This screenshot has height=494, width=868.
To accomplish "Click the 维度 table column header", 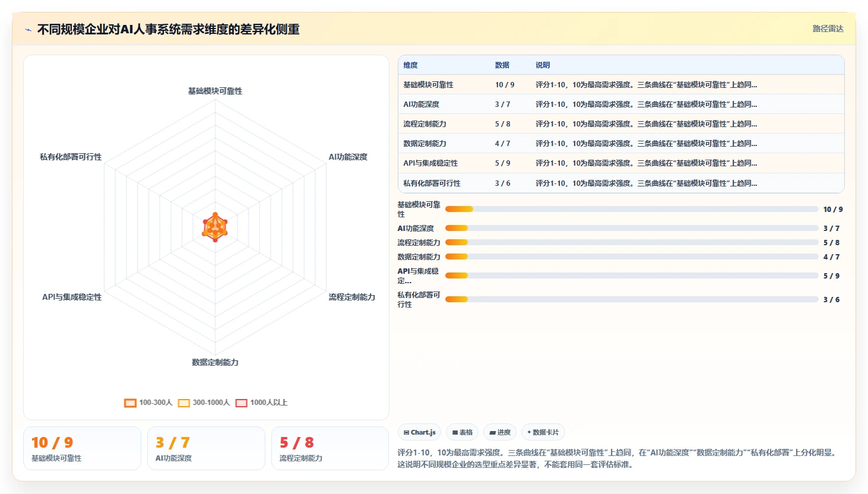I will [410, 65].
